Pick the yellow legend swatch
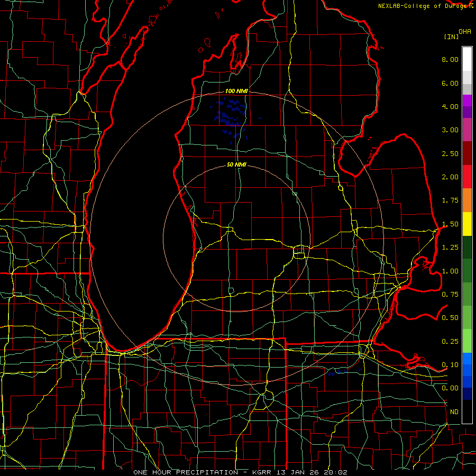The width and height of the screenshot is (476, 476). point(467,224)
